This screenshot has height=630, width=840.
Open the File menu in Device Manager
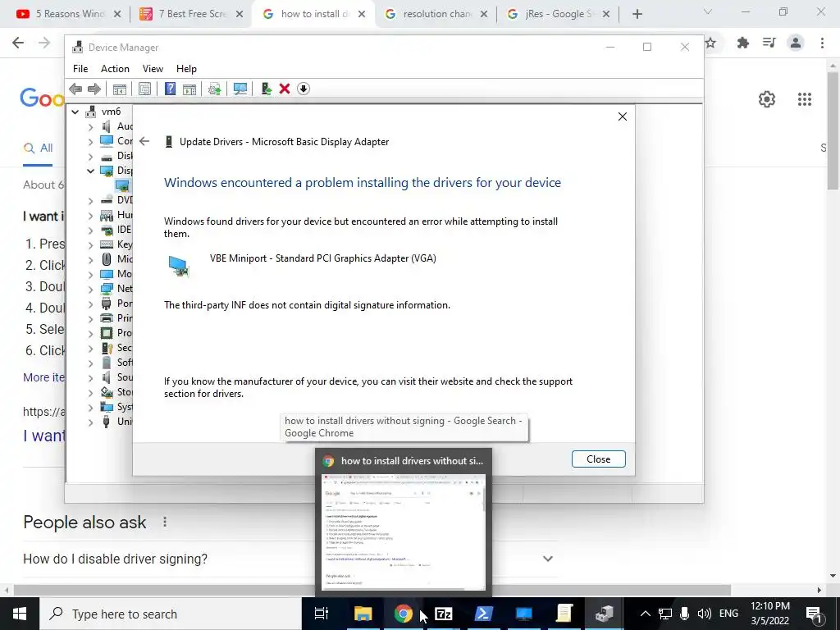80,69
